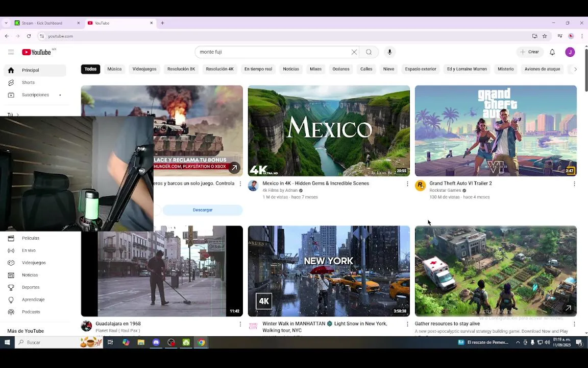Select the En tiempo real chip
This screenshot has width=588, height=368.
[x=258, y=69]
